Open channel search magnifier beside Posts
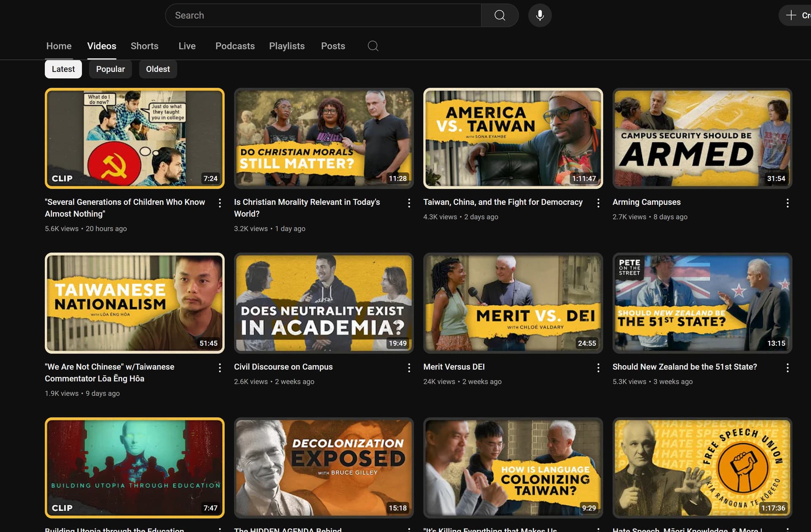811x532 pixels. tap(373, 46)
